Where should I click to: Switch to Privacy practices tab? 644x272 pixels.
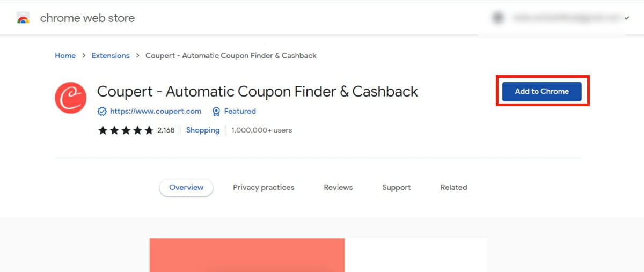pyautogui.click(x=264, y=188)
